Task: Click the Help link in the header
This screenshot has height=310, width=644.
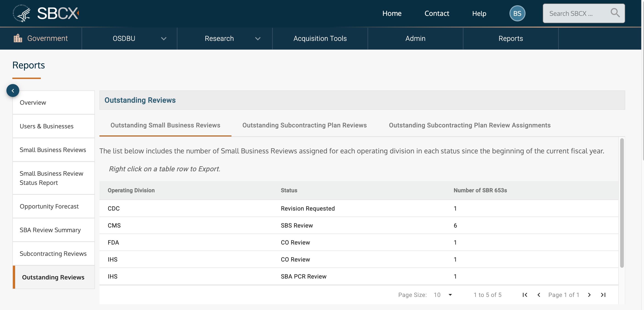Action: click(x=479, y=13)
